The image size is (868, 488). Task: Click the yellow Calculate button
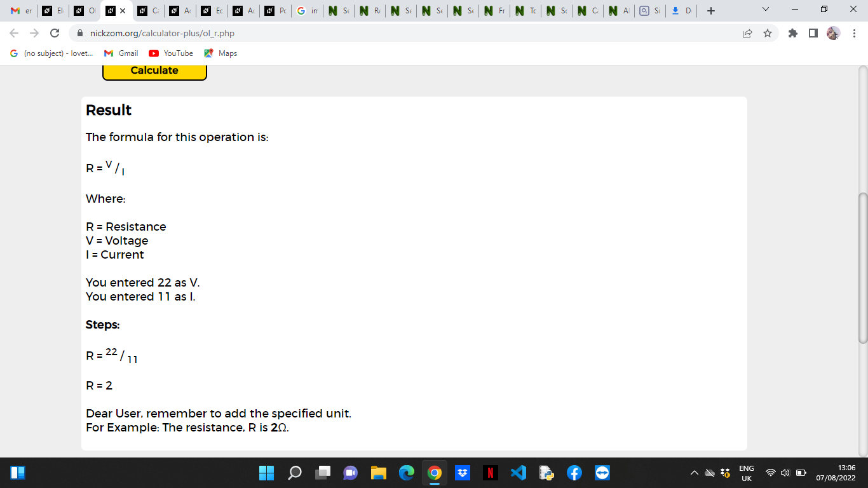pyautogui.click(x=154, y=71)
